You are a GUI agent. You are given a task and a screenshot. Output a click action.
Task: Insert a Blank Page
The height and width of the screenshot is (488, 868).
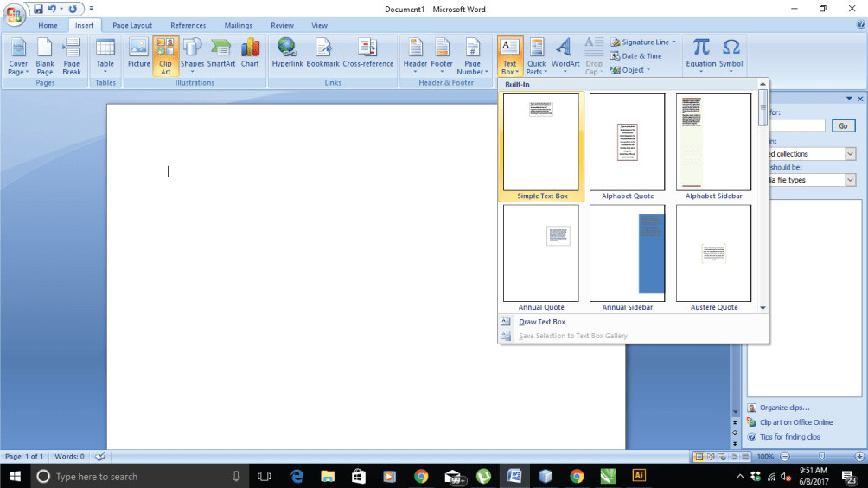click(45, 56)
